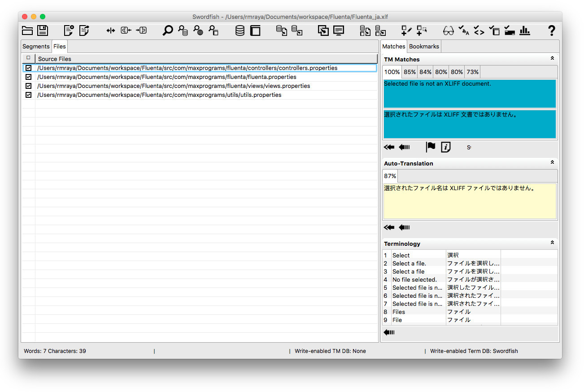Click the double left arrow under Auto-Translation
This screenshot has height=392, width=584.
point(389,227)
